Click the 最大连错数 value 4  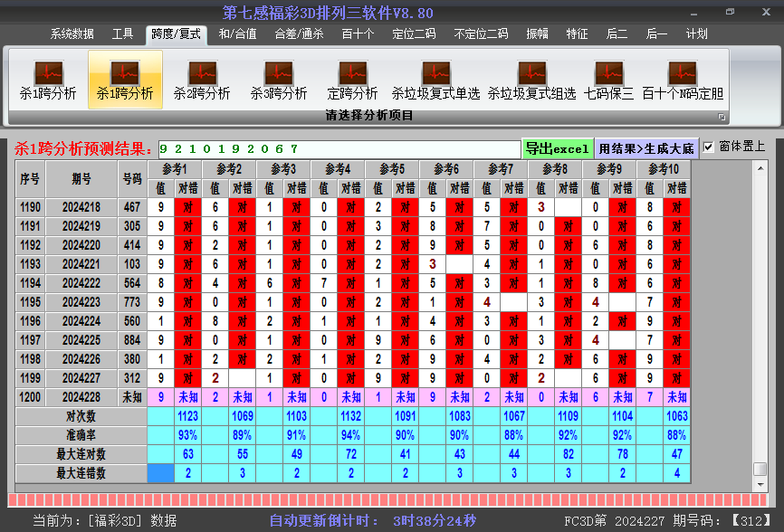click(676, 473)
